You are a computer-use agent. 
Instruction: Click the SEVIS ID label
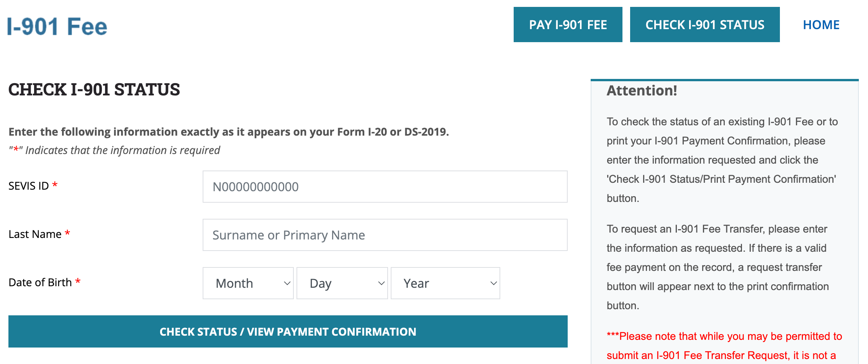coord(29,186)
